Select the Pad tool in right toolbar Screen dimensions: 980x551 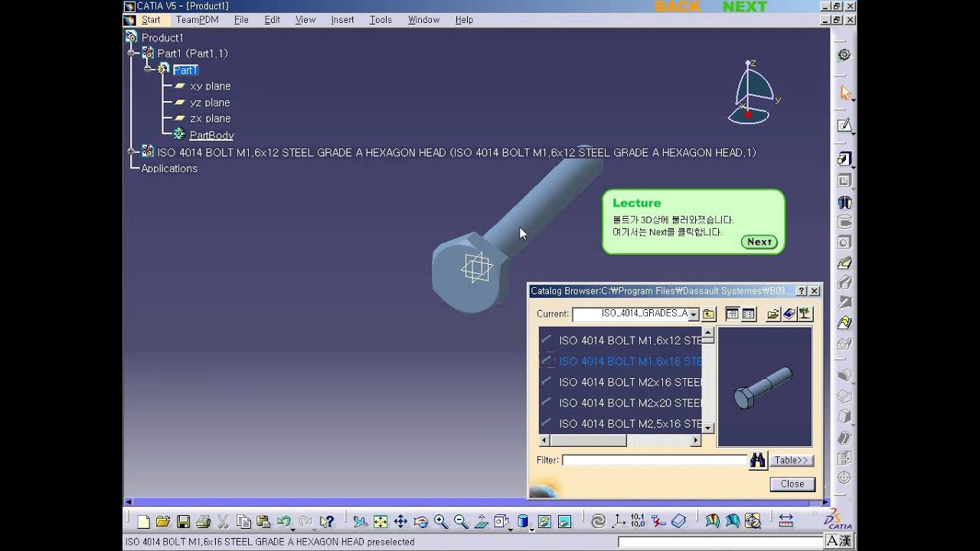point(844,159)
